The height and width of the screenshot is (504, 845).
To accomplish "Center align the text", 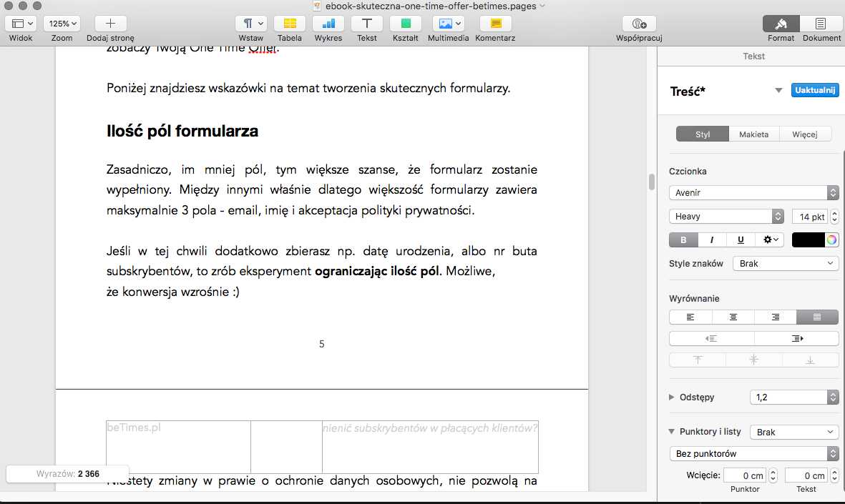I will pyautogui.click(x=733, y=317).
